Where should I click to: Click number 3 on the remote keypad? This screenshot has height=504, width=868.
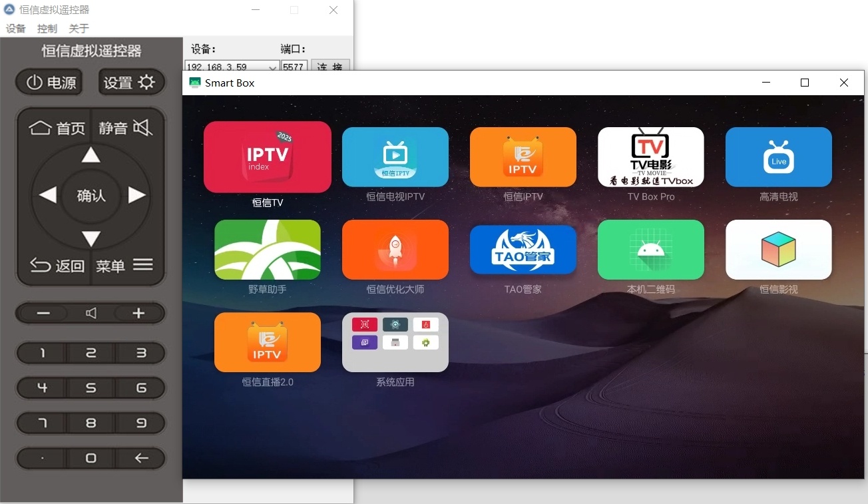coord(140,354)
